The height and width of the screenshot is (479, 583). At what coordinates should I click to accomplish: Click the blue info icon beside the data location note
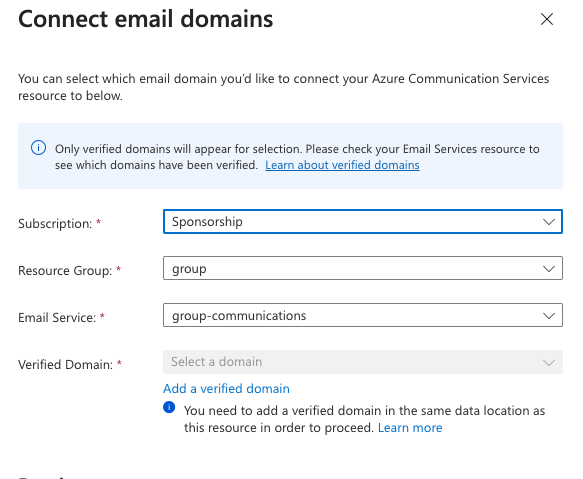(169, 407)
